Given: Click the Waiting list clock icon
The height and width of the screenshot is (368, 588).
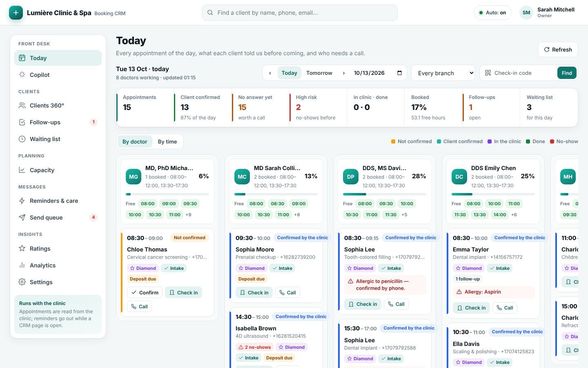Looking at the screenshot, I should pos(22,139).
